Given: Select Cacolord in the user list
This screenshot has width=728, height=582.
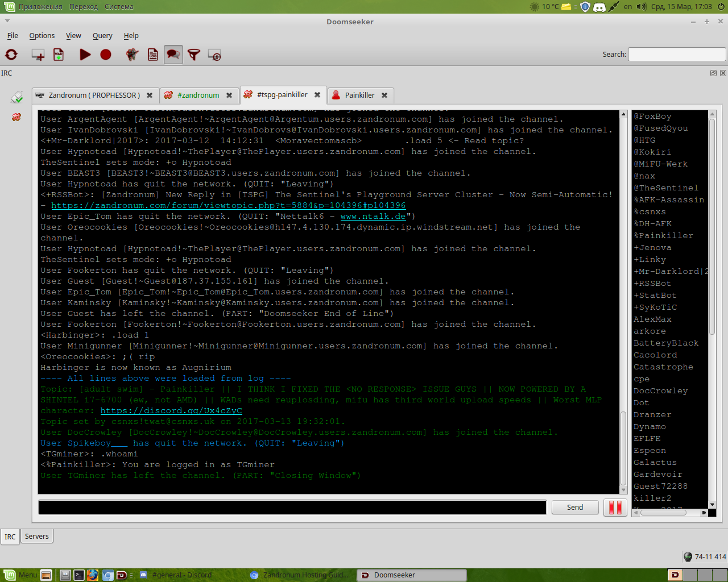Looking at the screenshot, I should (x=655, y=355).
